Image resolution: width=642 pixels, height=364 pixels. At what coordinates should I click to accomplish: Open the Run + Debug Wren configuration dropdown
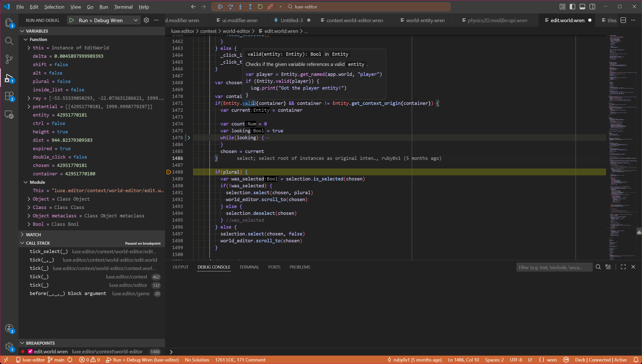136,20
